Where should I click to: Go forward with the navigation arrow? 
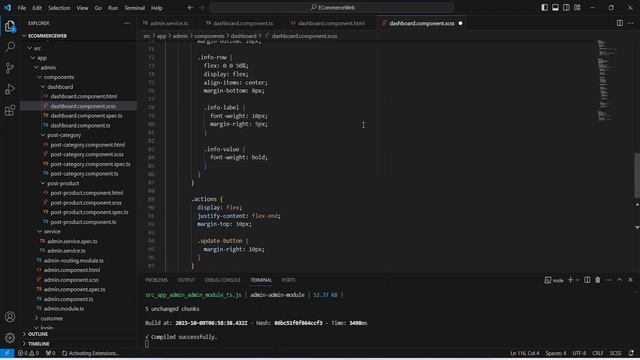click(202, 7)
